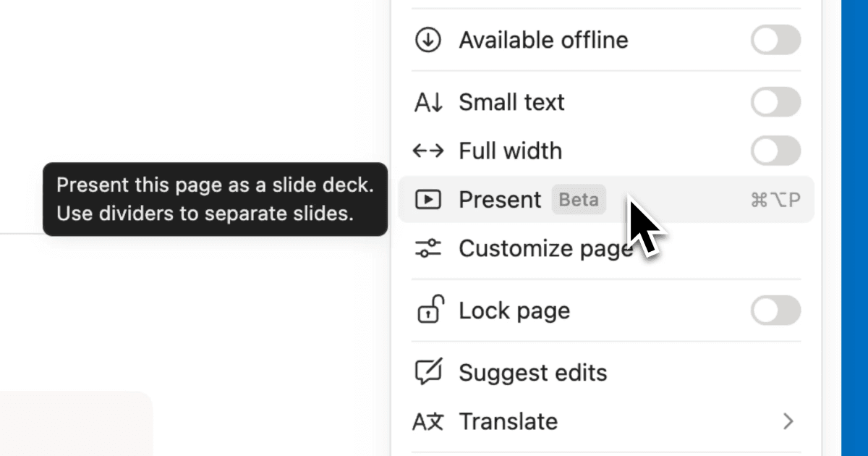The height and width of the screenshot is (456, 868).
Task: Click the blue bar on the right edge
Action: [857, 228]
